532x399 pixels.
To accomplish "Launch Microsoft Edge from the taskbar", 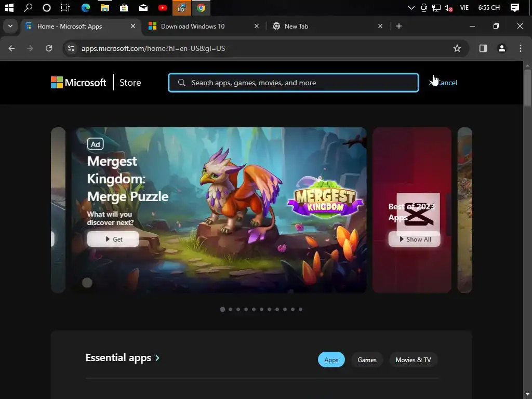I will 86,7.
